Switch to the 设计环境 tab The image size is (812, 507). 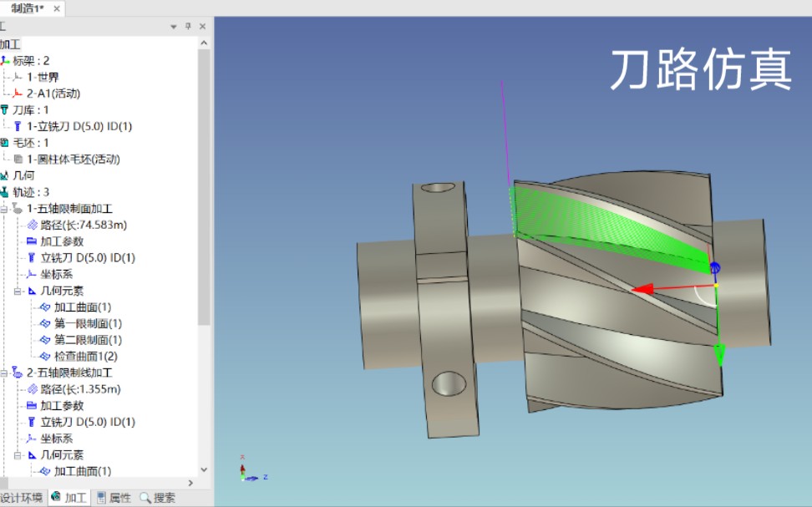(21, 498)
